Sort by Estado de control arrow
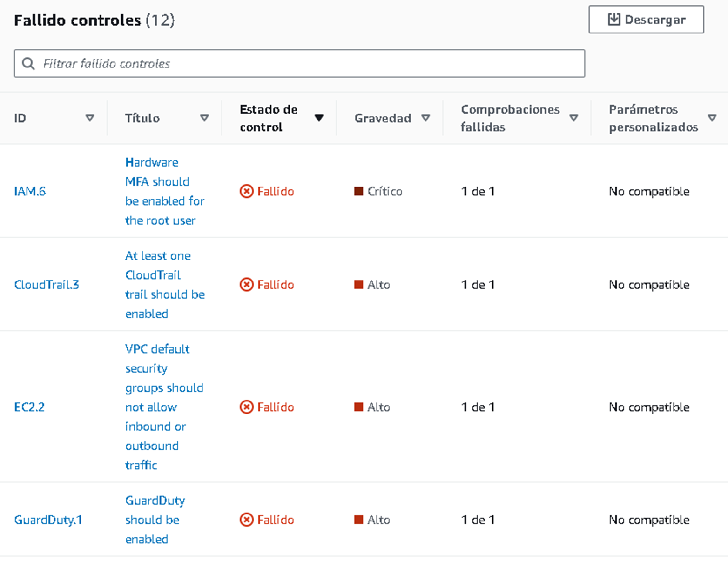This screenshot has width=728, height=561. coord(319,118)
